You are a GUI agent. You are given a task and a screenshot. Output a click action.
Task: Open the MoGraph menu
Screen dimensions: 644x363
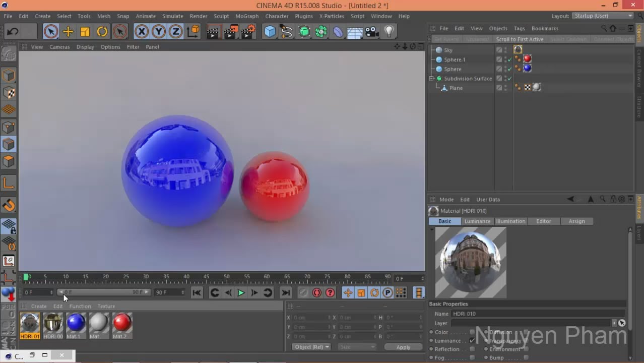(x=247, y=16)
